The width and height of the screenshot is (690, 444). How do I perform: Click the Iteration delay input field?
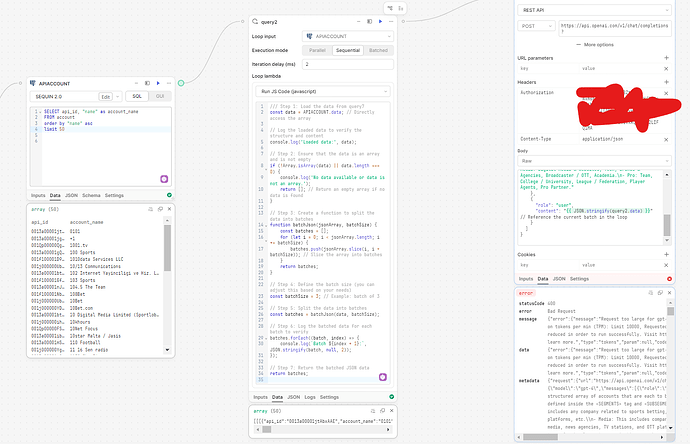point(348,64)
